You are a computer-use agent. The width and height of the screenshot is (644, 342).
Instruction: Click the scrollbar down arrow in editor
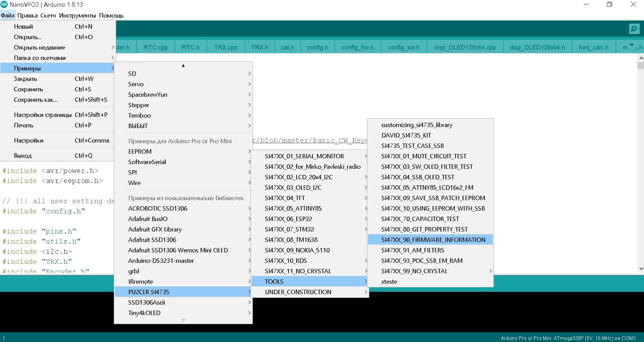coord(640,268)
